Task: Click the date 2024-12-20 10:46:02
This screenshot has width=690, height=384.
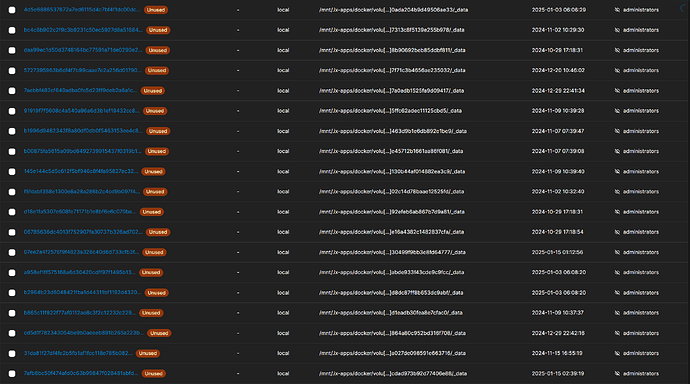Action: pos(558,70)
